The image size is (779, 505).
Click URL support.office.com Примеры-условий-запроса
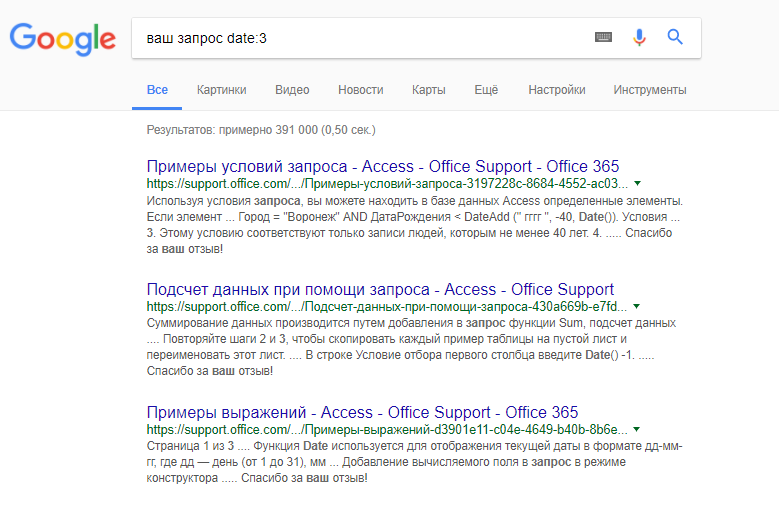387,183
